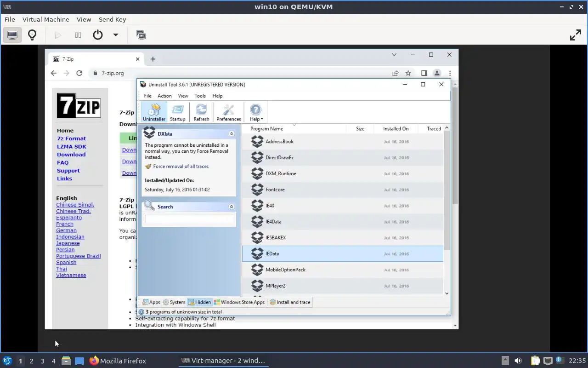Open Mozilla Firefox from the taskbar
This screenshot has width=588, height=368.
(x=118, y=361)
